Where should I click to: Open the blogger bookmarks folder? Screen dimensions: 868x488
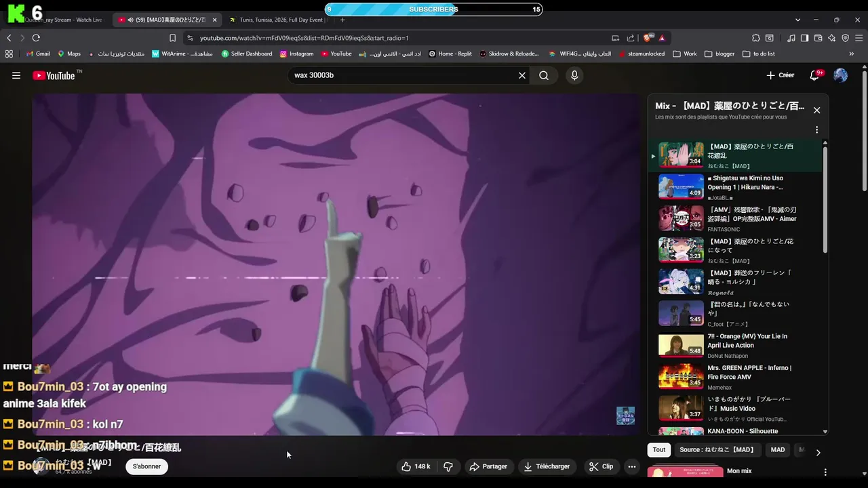coord(719,54)
